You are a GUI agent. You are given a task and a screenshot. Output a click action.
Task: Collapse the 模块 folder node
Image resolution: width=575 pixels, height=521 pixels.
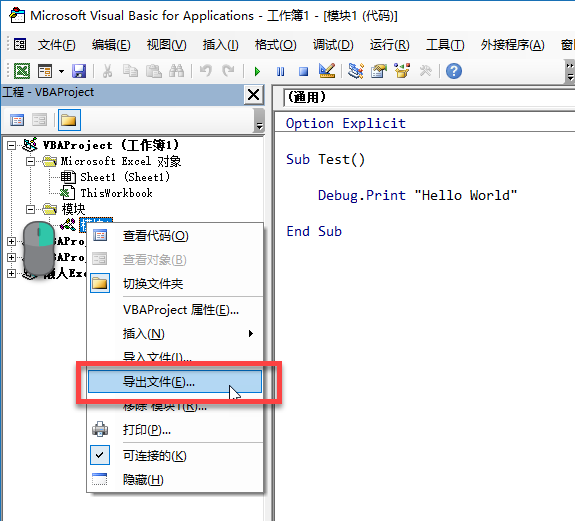click(x=30, y=209)
